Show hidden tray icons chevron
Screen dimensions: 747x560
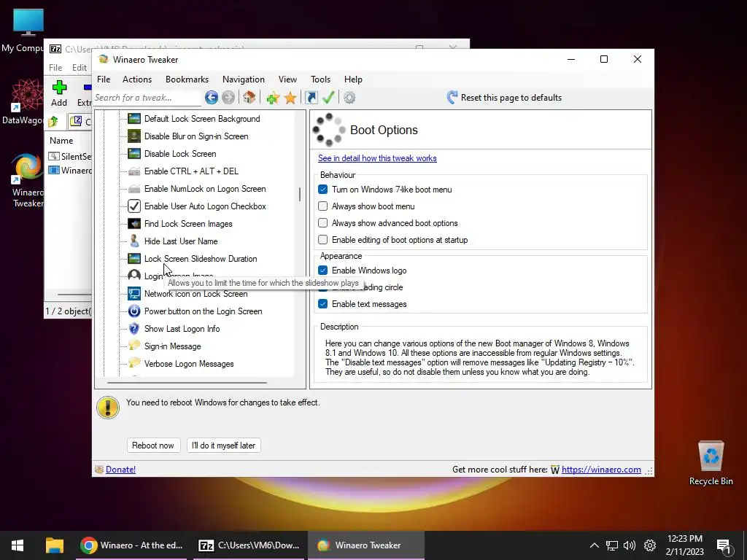point(594,545)
